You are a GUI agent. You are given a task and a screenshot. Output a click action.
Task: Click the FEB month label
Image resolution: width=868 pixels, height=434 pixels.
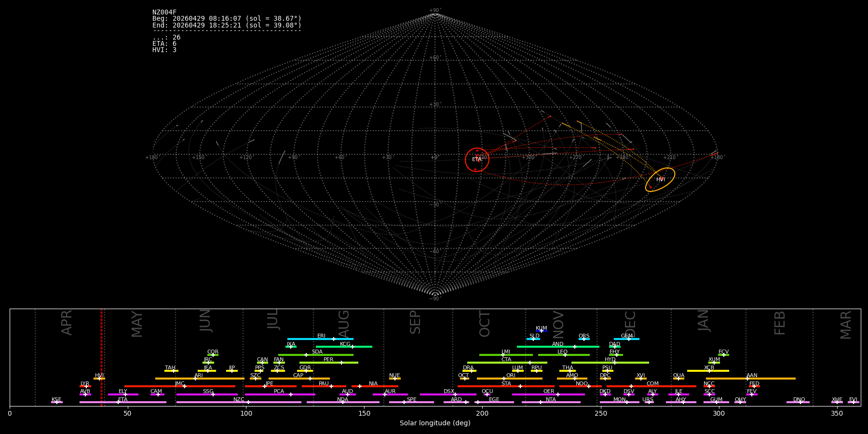[x=780, y=323]
